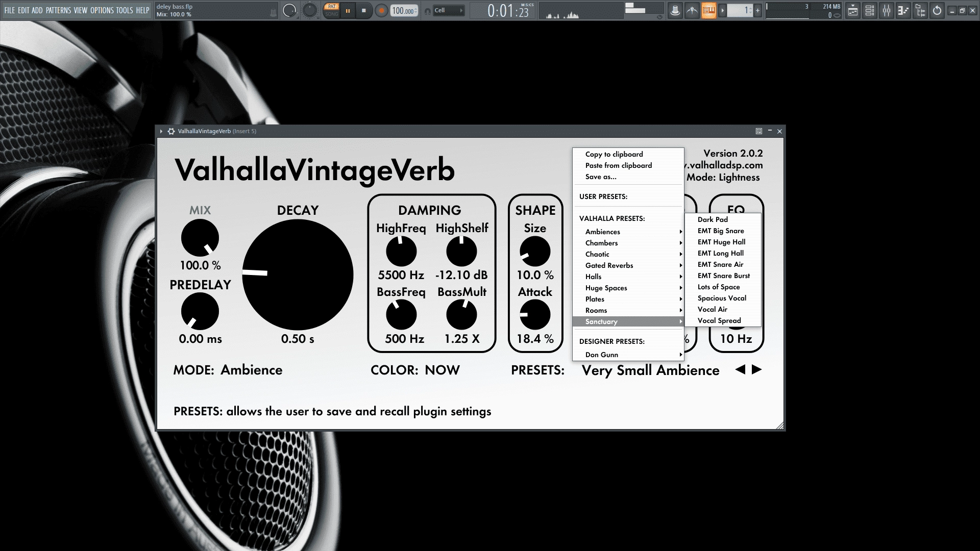Expand the Gated Reverbs preset submenu
This screenshot has width=980, height=551.
tap(628, 265)
